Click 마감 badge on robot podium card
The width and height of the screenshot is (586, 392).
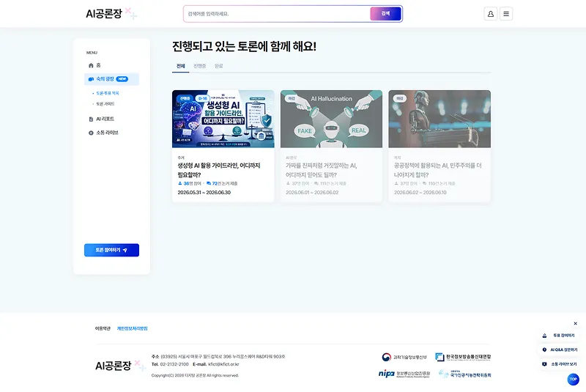[400, 98]
